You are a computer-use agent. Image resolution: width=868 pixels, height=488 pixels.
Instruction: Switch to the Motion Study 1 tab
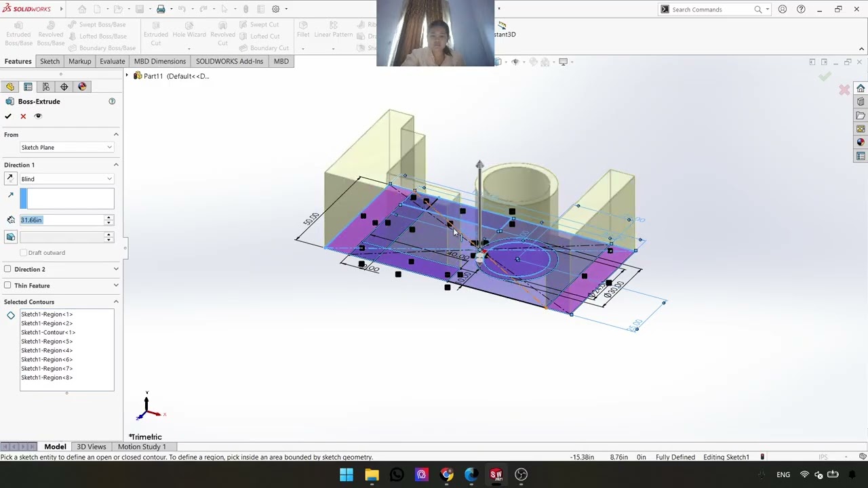(x=142, y=447)
